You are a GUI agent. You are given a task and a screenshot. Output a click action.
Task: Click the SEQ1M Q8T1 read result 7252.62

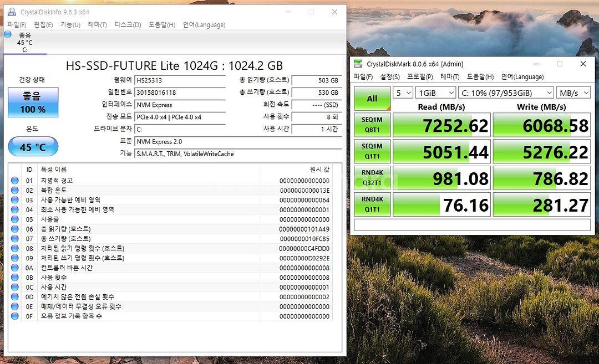(441, 125)
